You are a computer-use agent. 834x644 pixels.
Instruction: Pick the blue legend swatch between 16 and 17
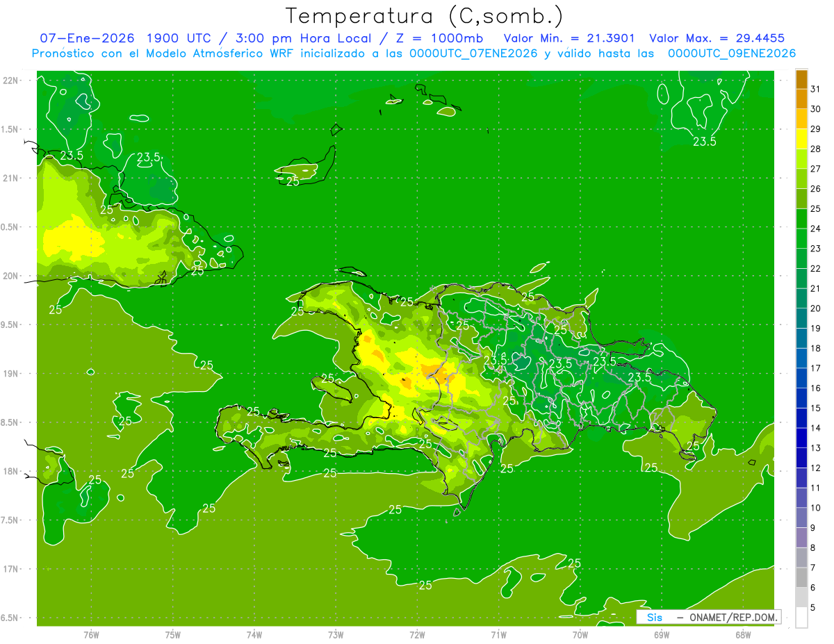(801, 378)
